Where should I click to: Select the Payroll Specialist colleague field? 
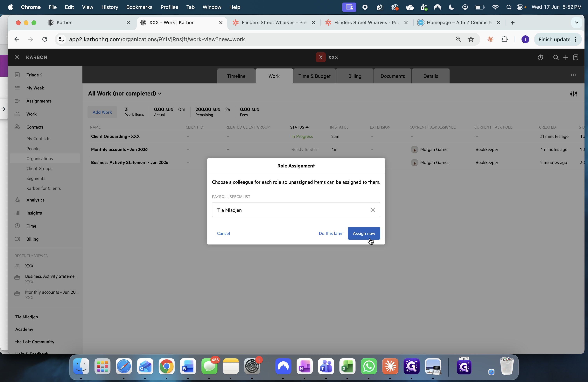[296, 210]
